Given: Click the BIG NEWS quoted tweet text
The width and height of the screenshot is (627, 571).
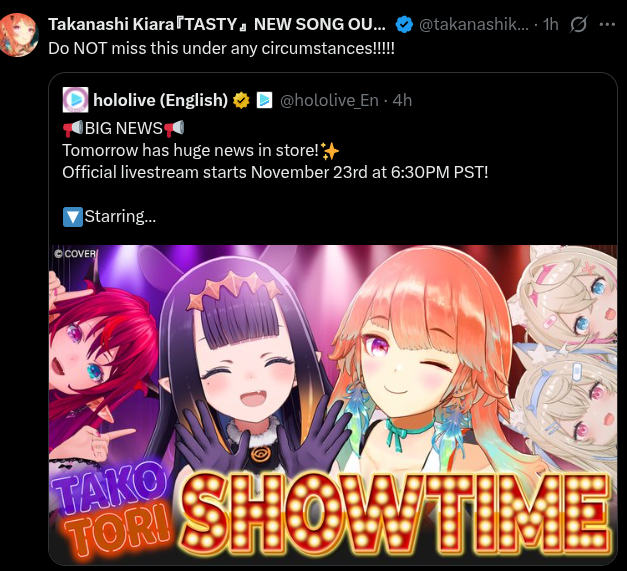Looking at the screenshot, I should (275, 172).
